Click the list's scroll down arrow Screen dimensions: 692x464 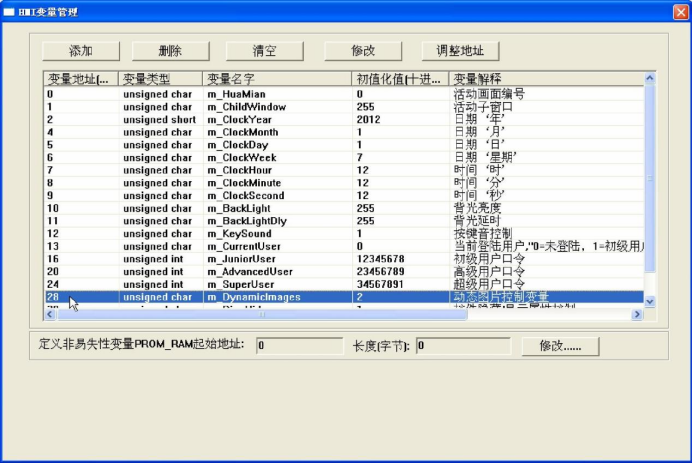[x=650, y=302]
